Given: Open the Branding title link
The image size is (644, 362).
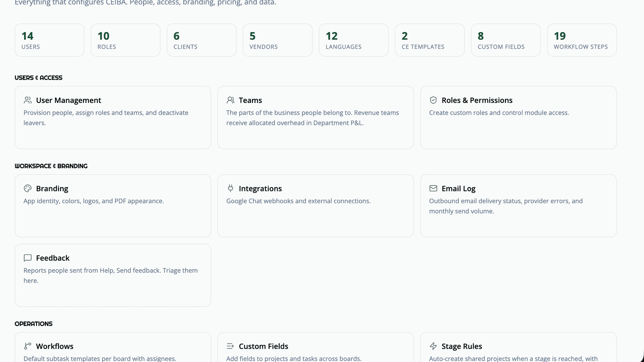Looking at the screenshot, I should point(52,188).
